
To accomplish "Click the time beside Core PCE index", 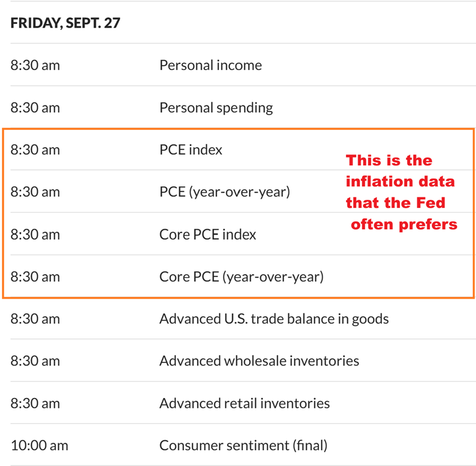I will (35, 234).
